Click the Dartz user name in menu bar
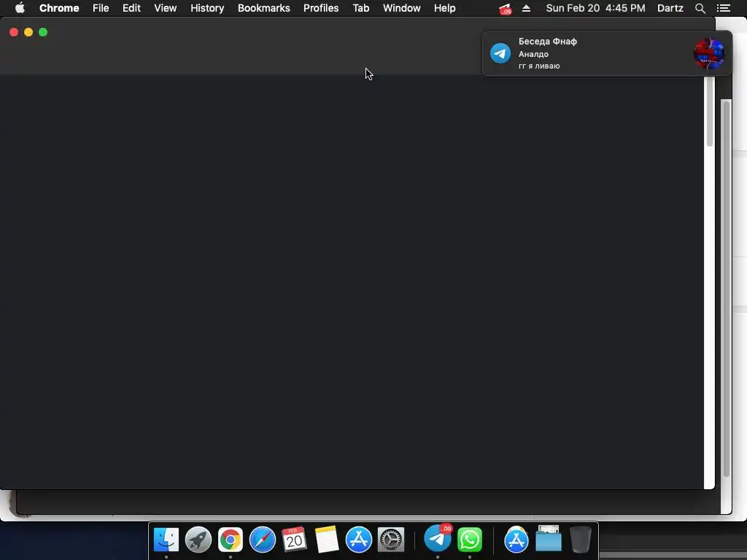Viewport: 747px width, 560px height. 670,8
